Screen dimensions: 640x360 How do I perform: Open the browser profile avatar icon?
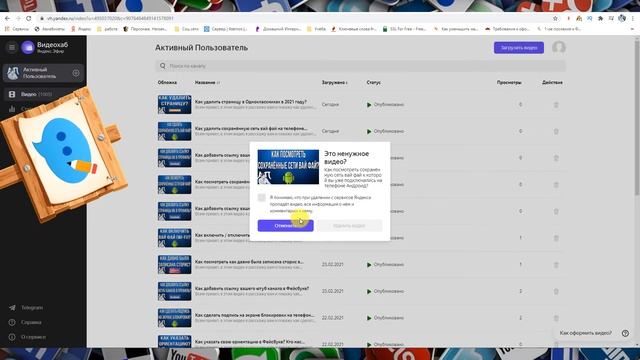[x=622, y=18]
